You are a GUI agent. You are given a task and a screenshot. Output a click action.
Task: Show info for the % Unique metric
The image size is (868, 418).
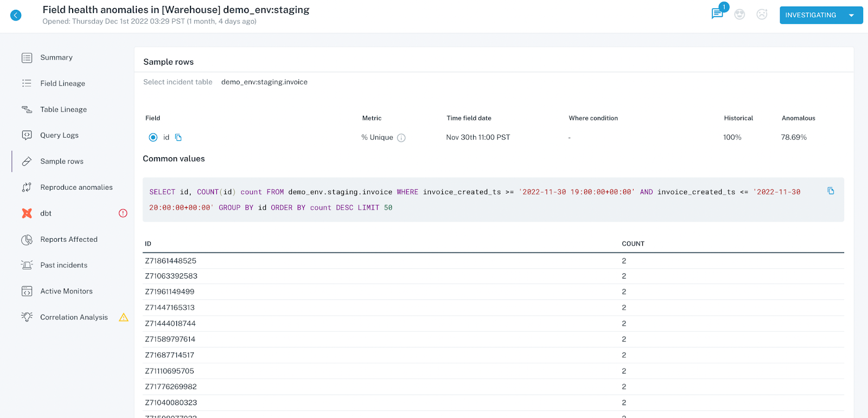[x=401, y=138]
